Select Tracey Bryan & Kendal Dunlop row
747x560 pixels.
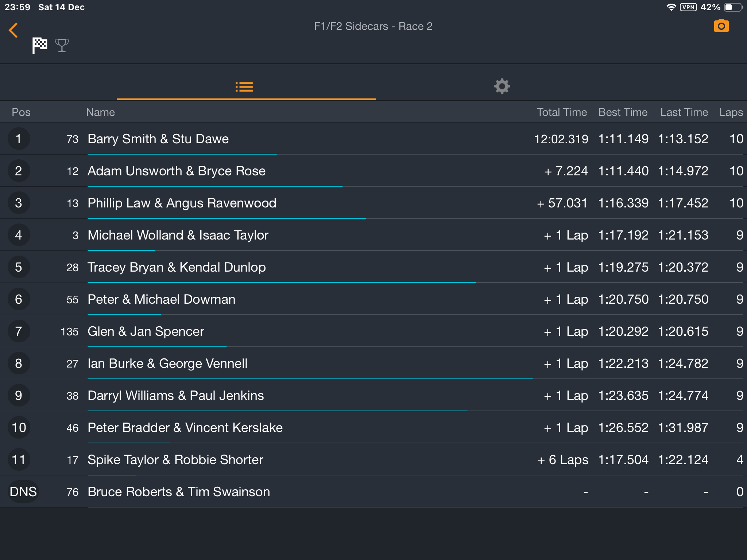pyautogui.click(x=373, y=267)
